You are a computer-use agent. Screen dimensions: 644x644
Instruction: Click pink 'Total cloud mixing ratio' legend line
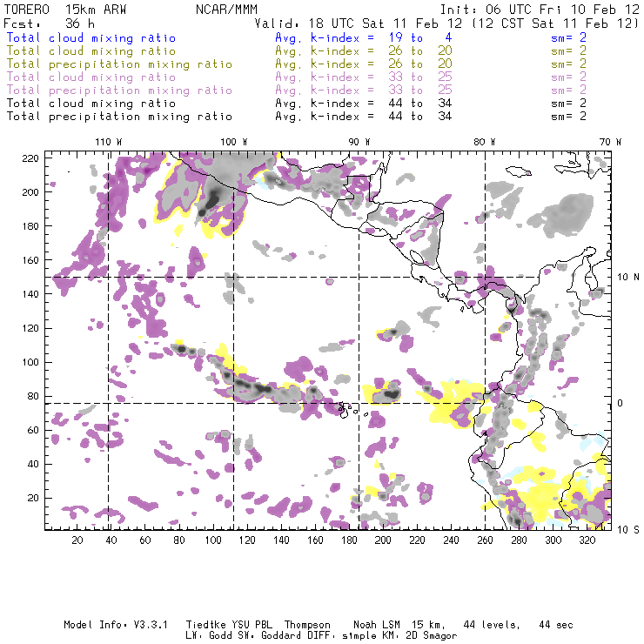click(91, 77)
